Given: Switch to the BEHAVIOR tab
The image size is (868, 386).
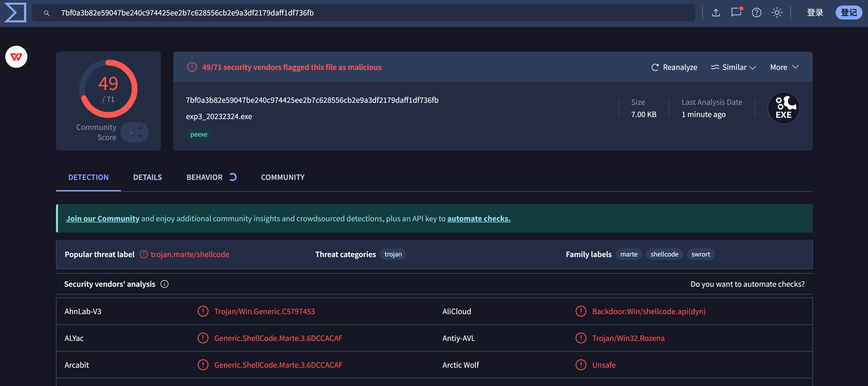Looking at the screenshot, I should (x=205, y=177).
